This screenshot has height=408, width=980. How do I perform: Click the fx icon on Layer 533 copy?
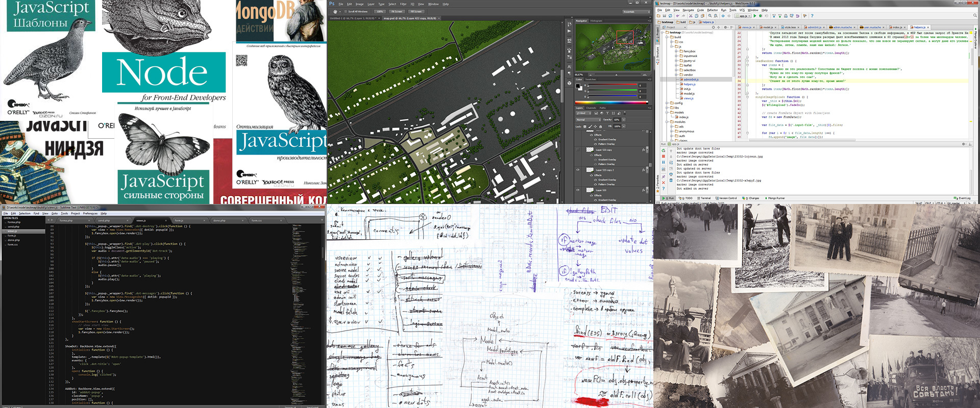pos(644,150)
